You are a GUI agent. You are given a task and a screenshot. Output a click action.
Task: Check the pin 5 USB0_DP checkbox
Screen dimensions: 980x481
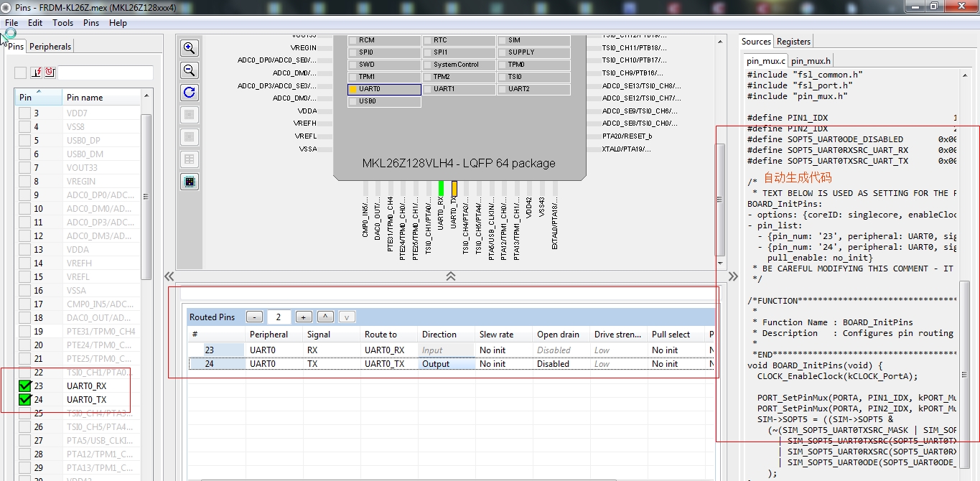click(x=24, y=141)
